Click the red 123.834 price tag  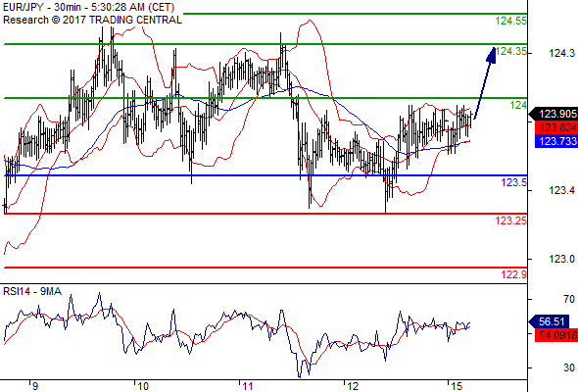point(556,127)
